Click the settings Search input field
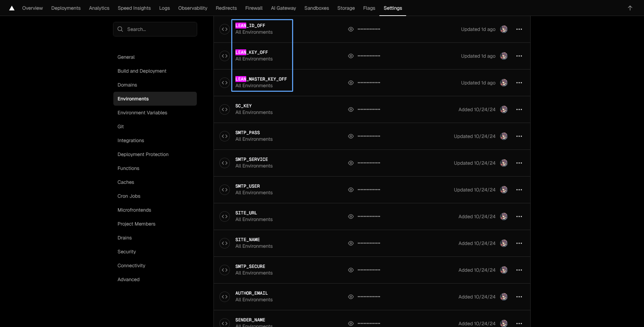This screenshot has width=644, height=327. pyautogui.click(x=160, y=29)
